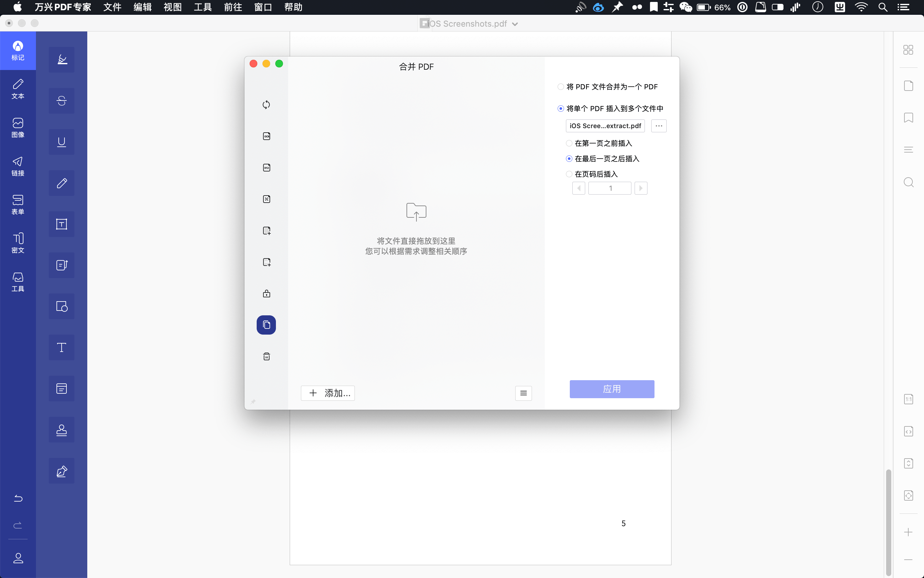This screenshot has height=578, width=924.
Task: Click the 添加... add files button
Action: [x=328, y=393]
